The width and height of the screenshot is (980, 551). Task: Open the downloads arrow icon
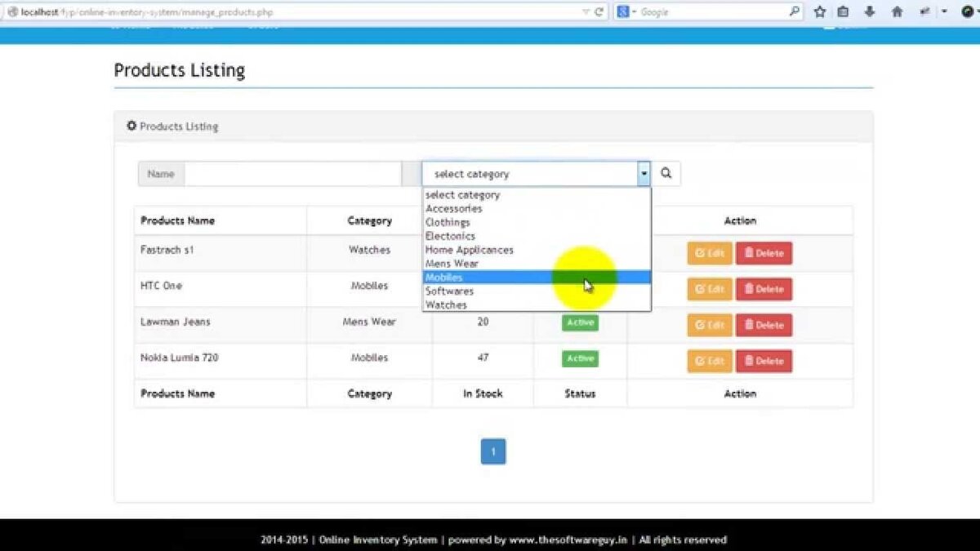coord(871,12)
